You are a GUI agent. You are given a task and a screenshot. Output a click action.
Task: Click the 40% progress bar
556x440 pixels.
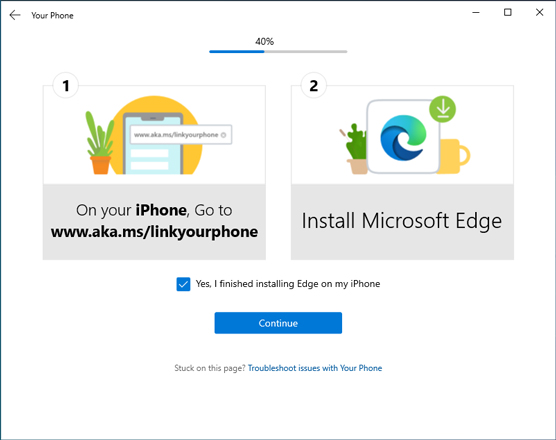coord(278,52)
